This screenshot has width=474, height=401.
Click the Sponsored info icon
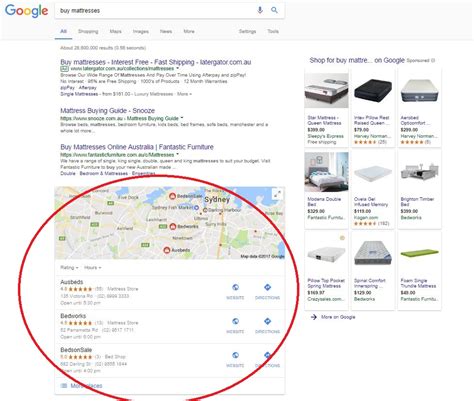click(433, 61)
